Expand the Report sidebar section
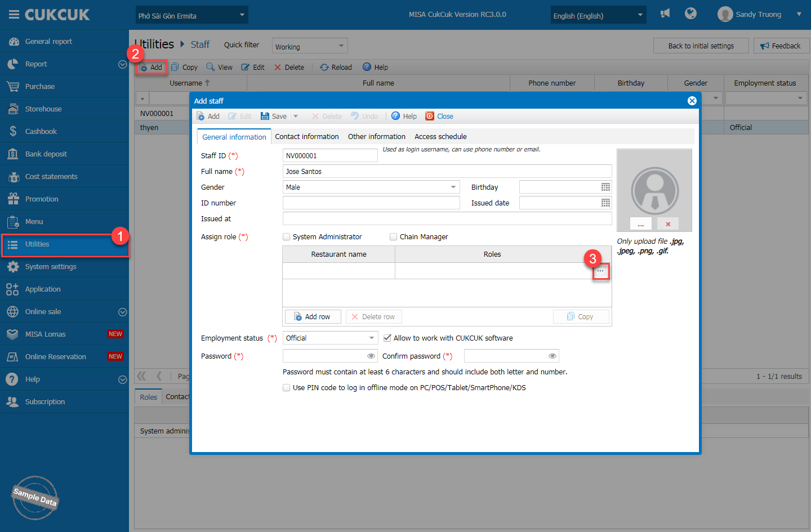 click(x=122, y=65)
